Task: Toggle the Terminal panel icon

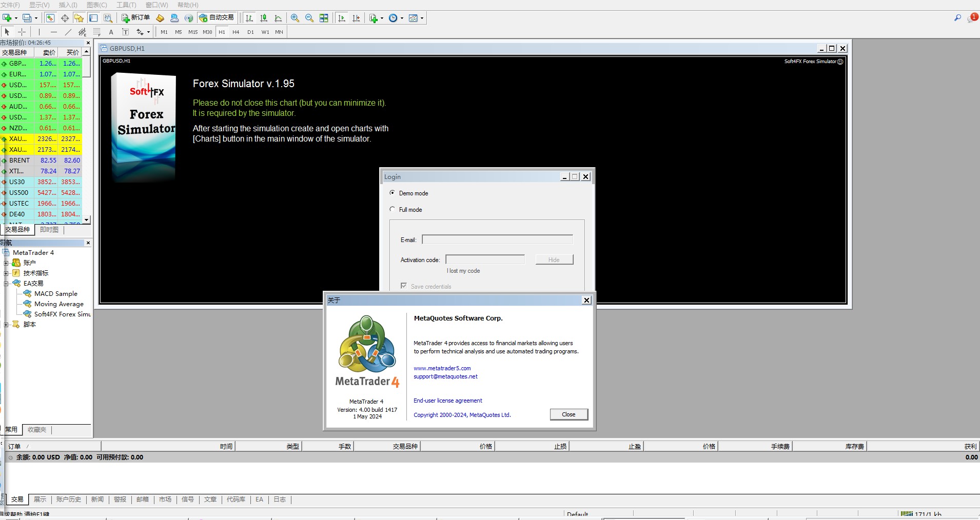Action: [93, 18]
